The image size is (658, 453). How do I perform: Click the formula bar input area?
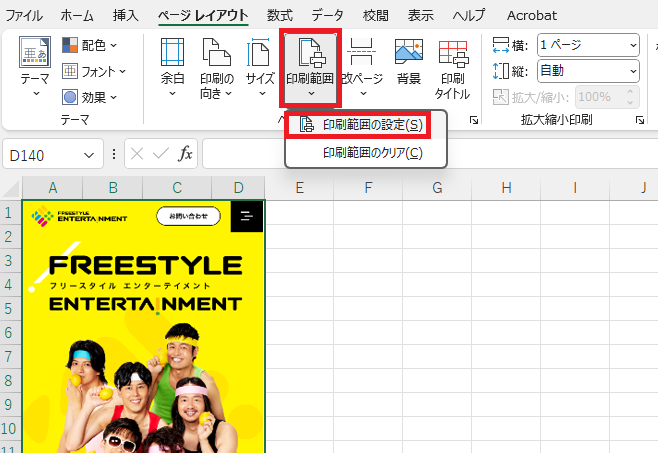pos(430,154)
